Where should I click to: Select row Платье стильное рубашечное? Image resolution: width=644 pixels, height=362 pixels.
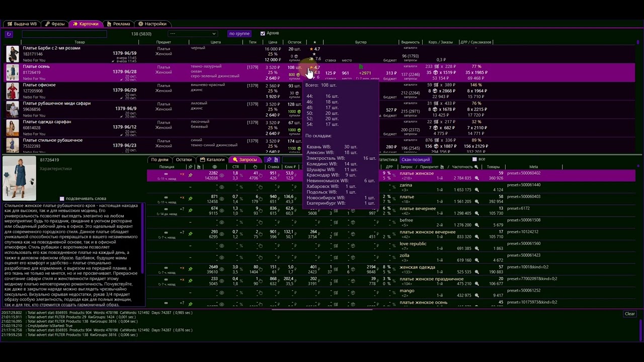(x=320, y=145)
